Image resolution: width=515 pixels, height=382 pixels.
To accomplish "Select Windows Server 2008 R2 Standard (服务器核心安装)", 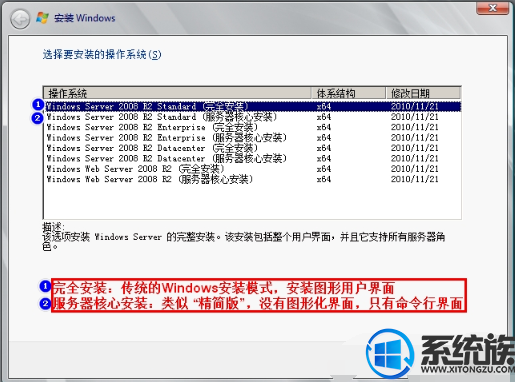I will (253, 117).
